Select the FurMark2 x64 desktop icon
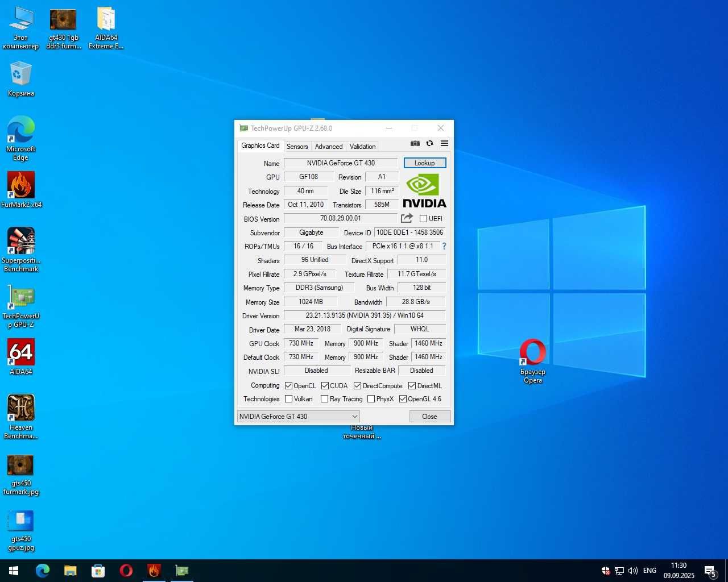The image size is (728, 582). click(x=21, y=190)
